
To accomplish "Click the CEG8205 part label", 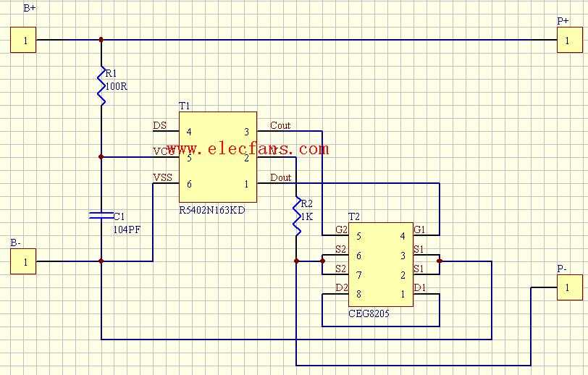I will point(369,313).
